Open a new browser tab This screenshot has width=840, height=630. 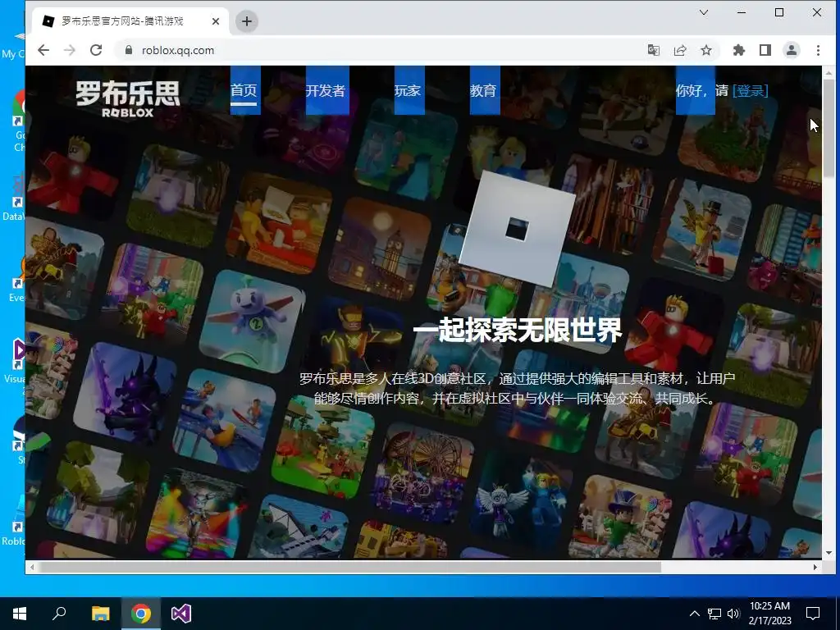[x=246, y=21]
